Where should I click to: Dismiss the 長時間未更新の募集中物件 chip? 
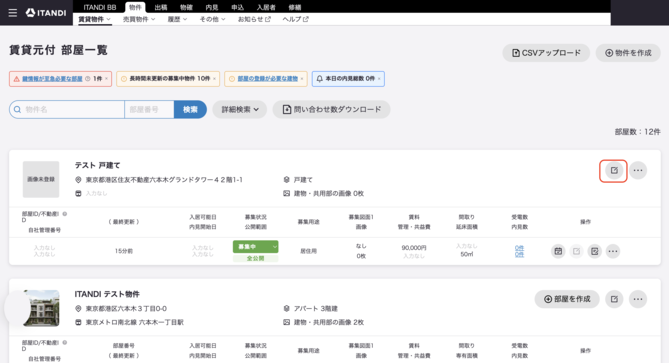[214, 79]
